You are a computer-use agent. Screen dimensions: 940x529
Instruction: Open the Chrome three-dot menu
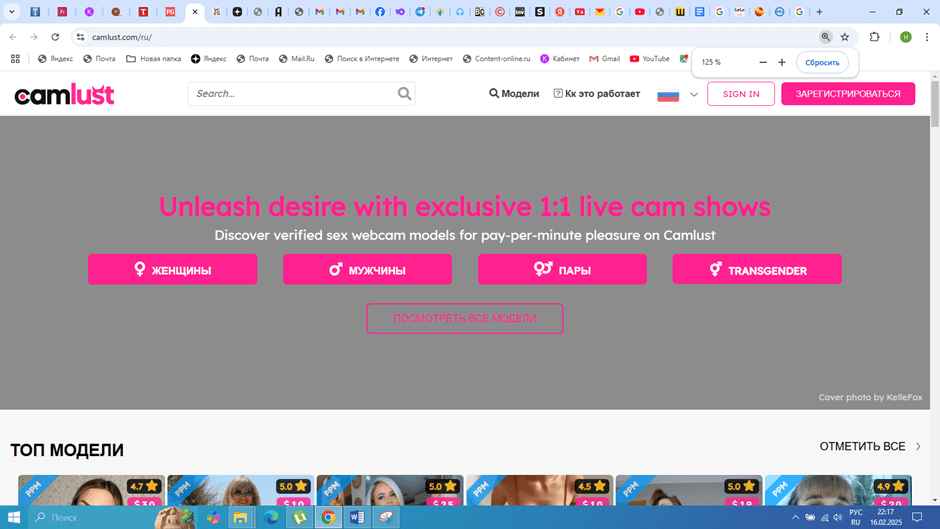click(928, 37)
